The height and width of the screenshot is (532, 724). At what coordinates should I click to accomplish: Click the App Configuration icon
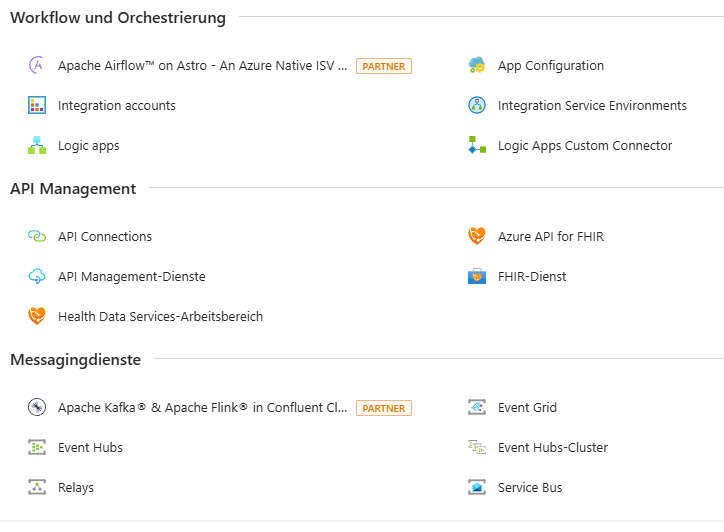tap(477, 66)
